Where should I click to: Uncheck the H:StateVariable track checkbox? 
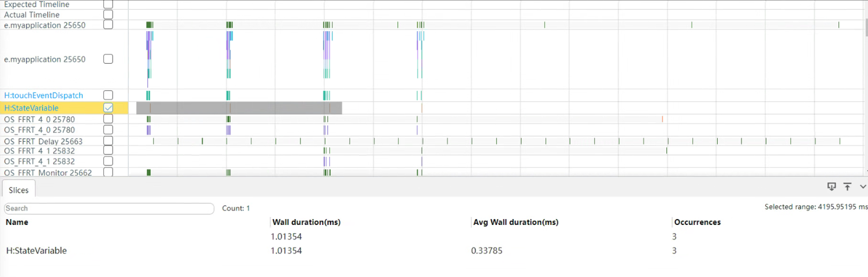click(x=108, y=108)
